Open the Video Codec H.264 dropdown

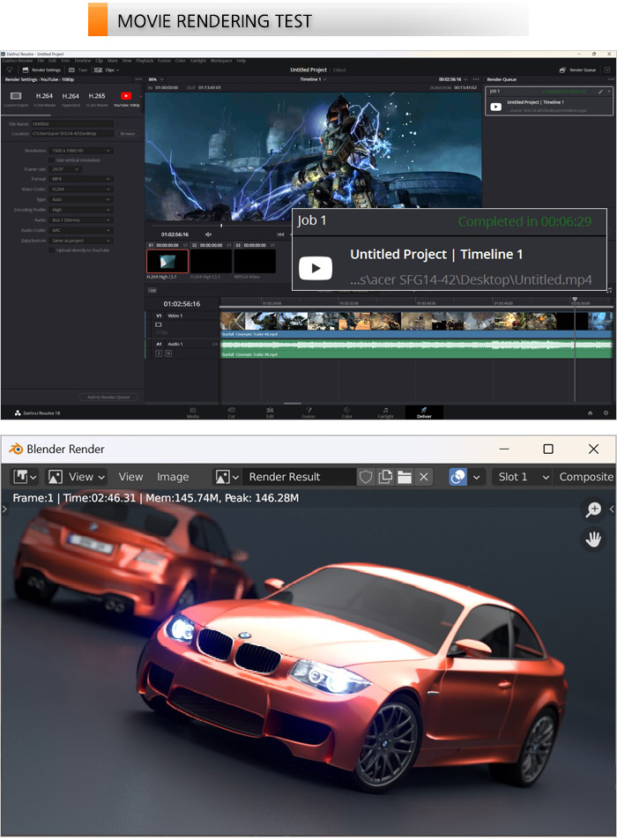click(82, 190)
